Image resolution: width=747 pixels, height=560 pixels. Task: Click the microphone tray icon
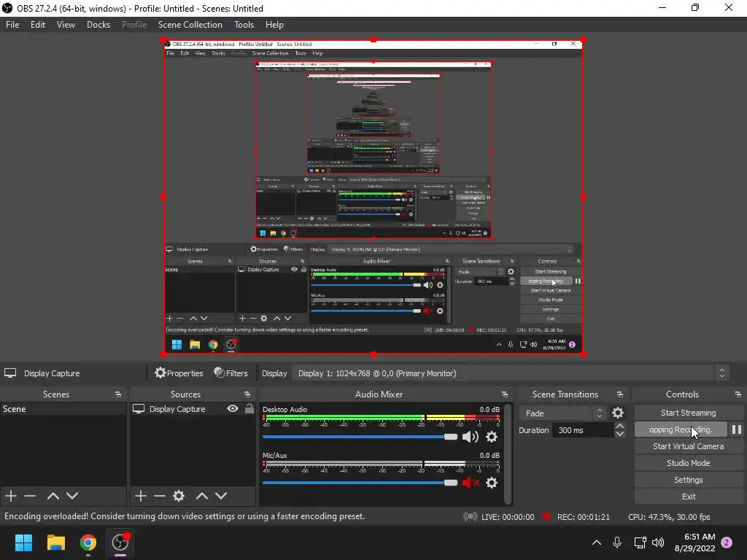617,542
